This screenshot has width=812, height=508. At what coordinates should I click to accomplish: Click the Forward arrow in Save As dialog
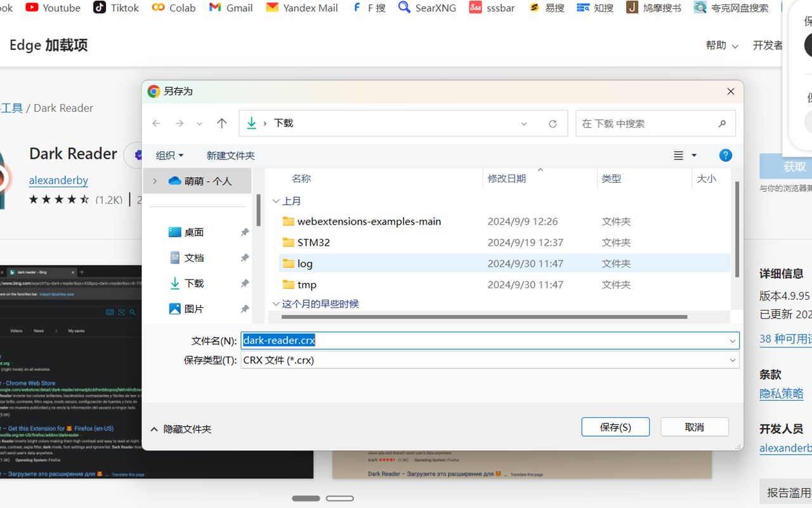(x=180, y=124)
